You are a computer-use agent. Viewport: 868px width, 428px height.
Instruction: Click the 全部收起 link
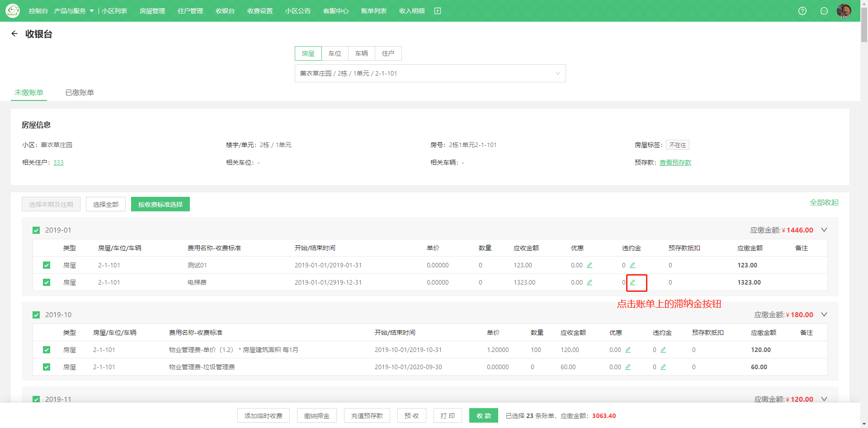point(824,202)
